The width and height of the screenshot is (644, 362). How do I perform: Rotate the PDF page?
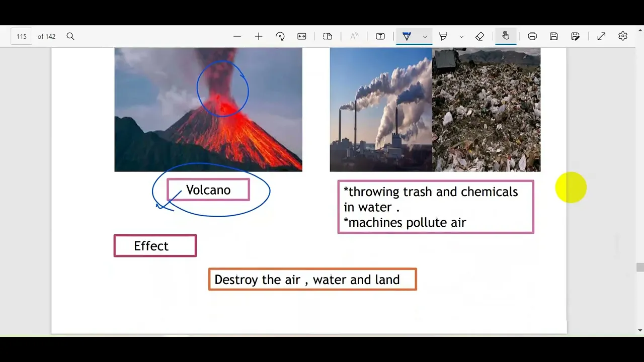(280, 36)
